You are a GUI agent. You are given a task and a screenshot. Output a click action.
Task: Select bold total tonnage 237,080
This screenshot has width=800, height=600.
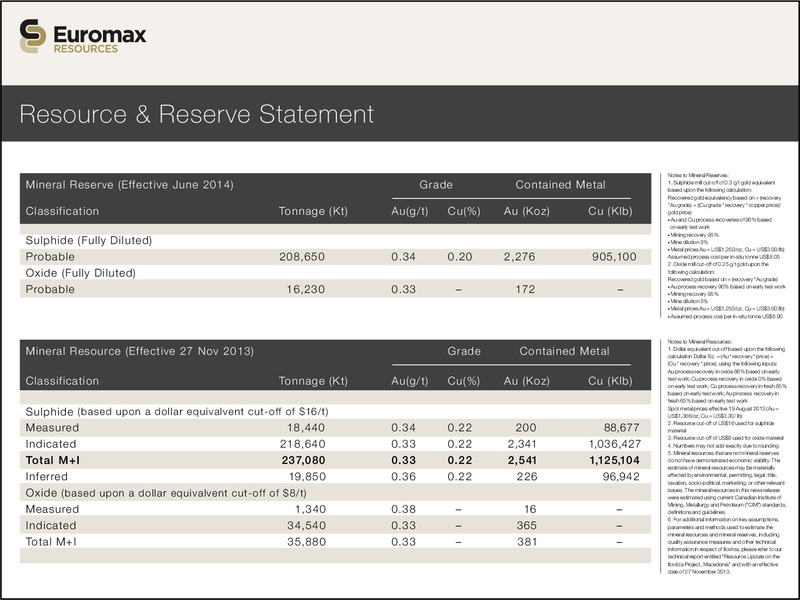304,460
